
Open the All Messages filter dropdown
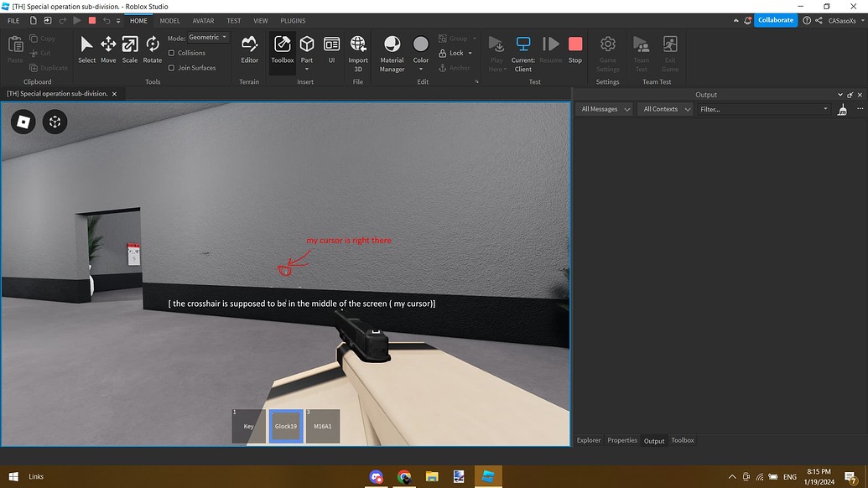tap(603, 108)
